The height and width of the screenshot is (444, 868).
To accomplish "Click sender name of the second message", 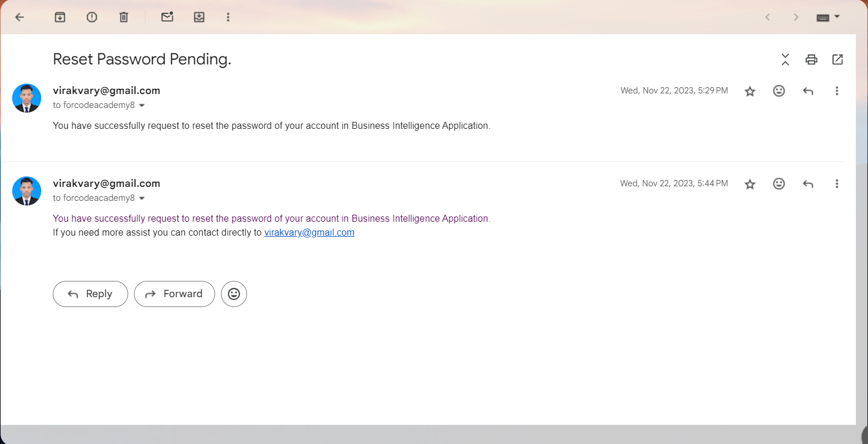I will pos(106,183).
